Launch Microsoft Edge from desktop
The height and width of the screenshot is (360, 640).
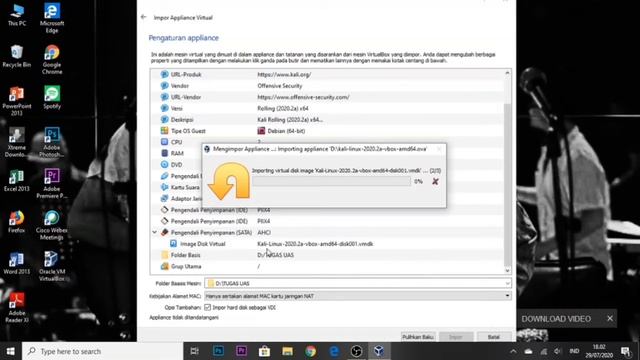coord(52,18)
